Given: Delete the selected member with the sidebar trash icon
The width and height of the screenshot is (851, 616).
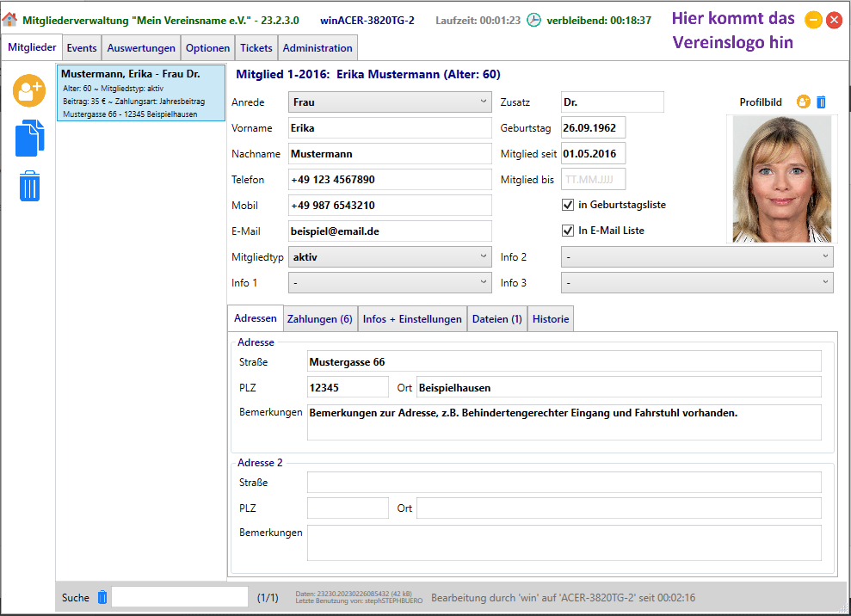Looking at the screenshot, I should pyautogui.click(x=29, y=186).
